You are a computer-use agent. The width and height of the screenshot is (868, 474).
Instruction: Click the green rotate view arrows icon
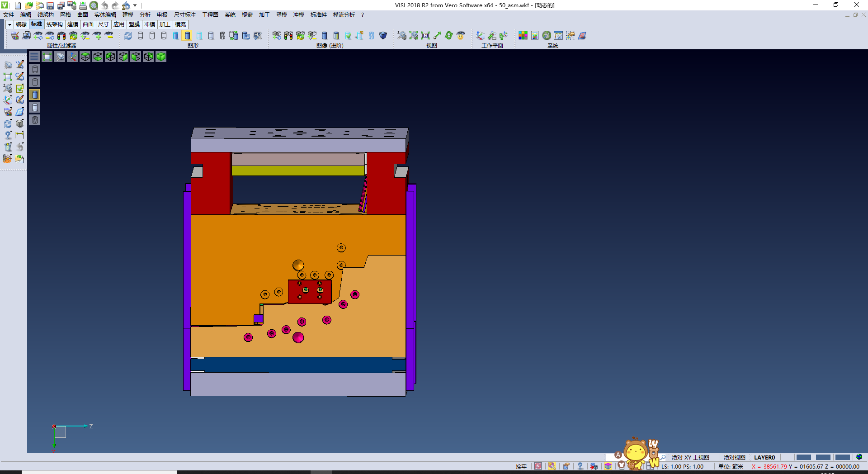coord(449,36)
